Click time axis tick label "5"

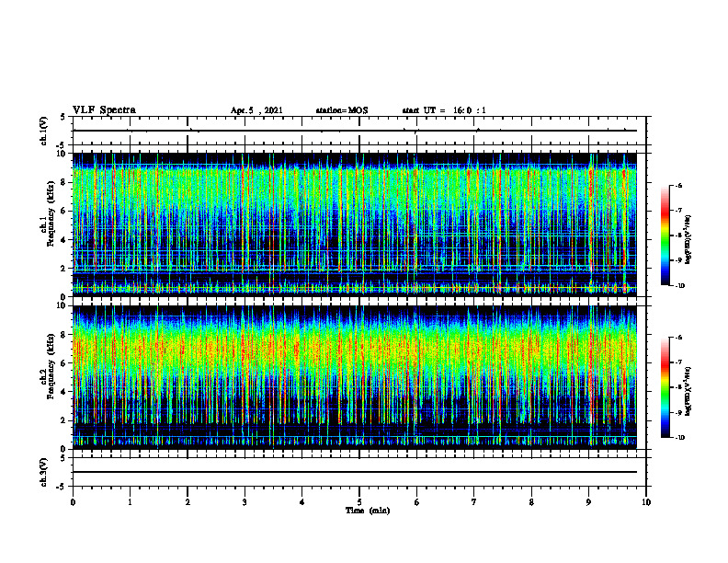pos(359,502)
